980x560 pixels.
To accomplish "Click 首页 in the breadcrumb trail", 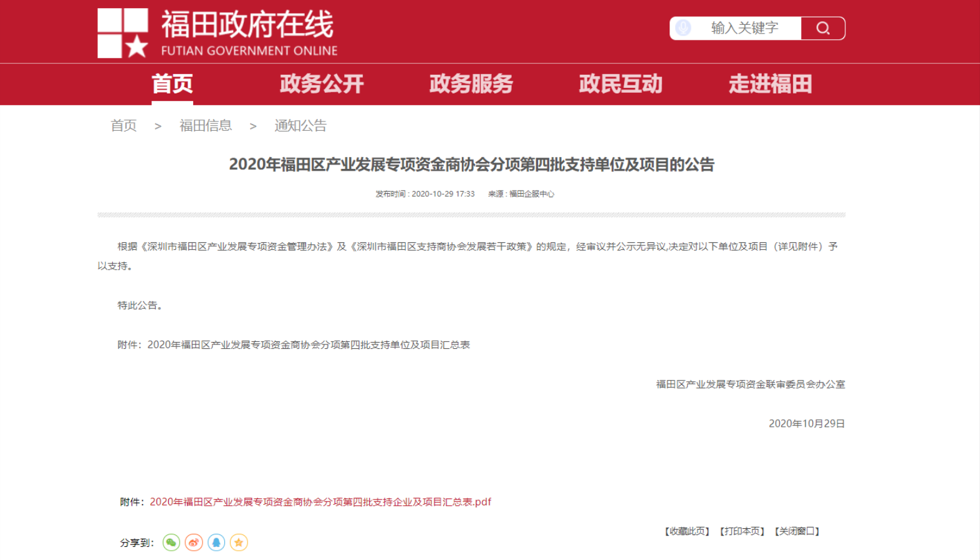I will 123,126.
